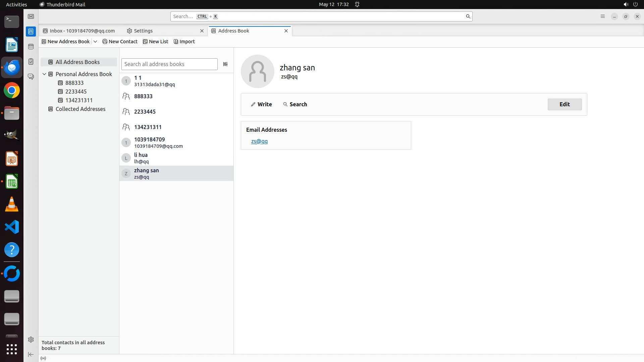Open the Mail space icon
This screenshot has width=644, height=362.
(31, 16)
